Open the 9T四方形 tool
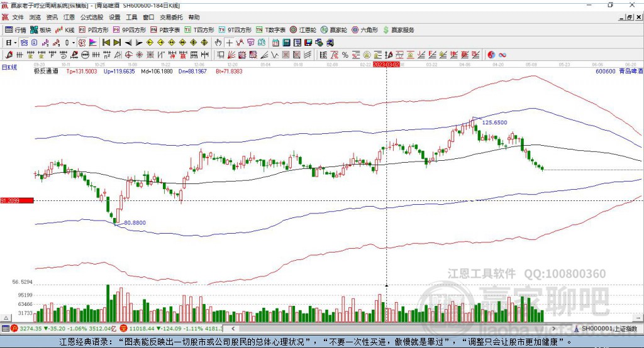This screenshot has height=348, width=644. [x=235, y=30]
